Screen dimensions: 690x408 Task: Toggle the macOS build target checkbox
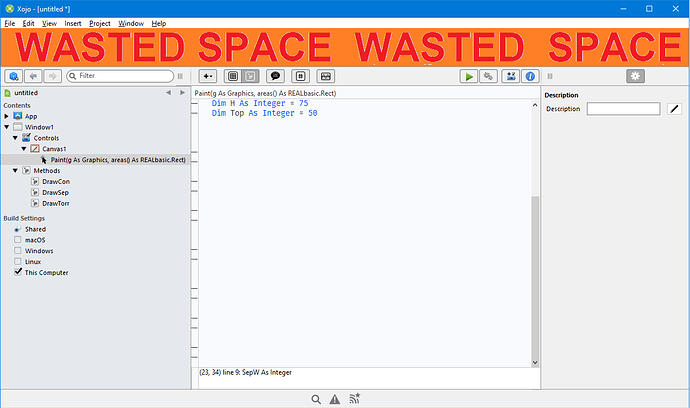tap(18, 240)
